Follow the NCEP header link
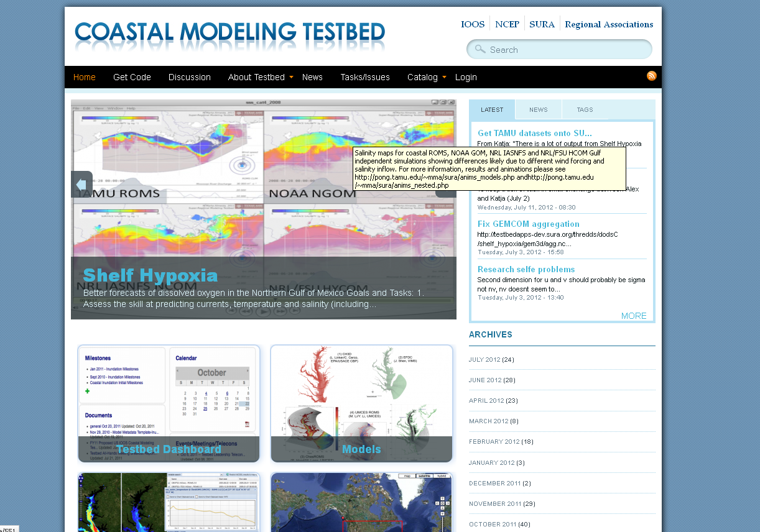 click(x=507, y=25)
